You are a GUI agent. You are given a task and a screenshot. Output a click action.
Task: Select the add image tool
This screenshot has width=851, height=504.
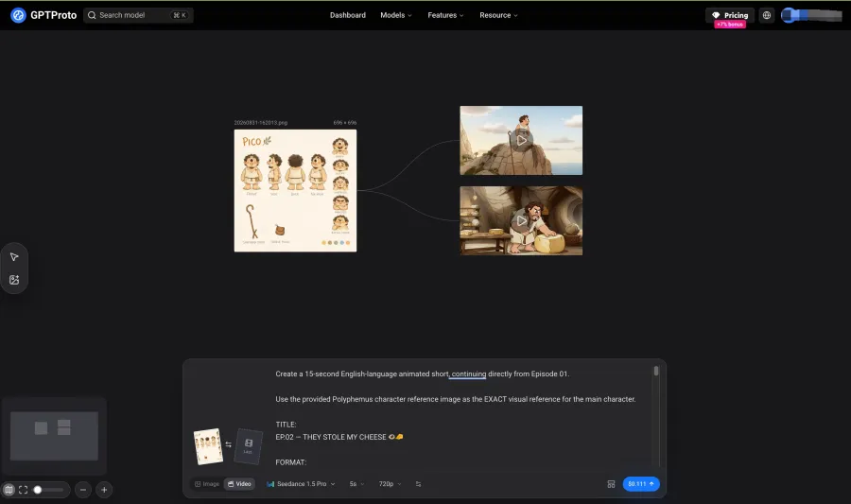click(14, 280)
